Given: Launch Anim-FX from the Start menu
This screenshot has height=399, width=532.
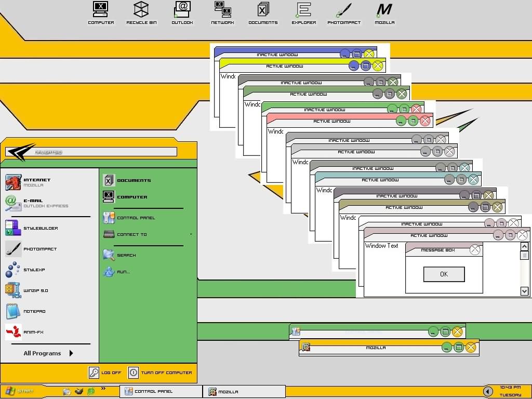Looking at the screenshot, I should coord(24,332).
